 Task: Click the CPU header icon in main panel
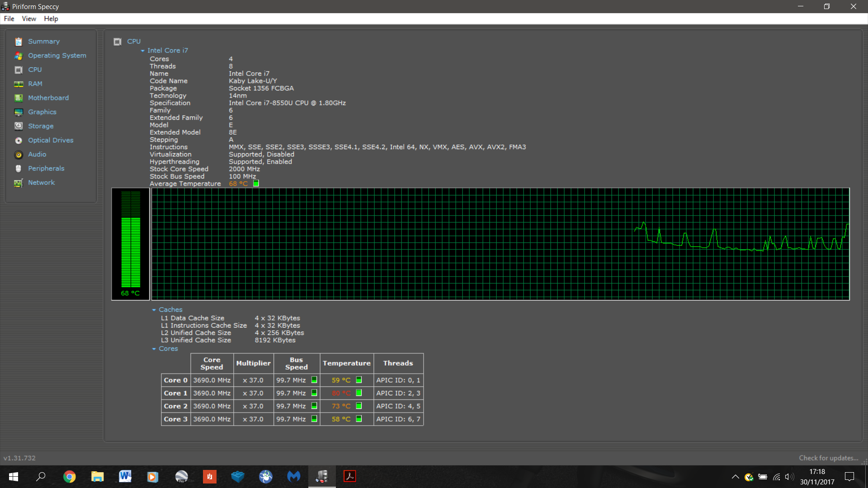[x=118, y=42]
